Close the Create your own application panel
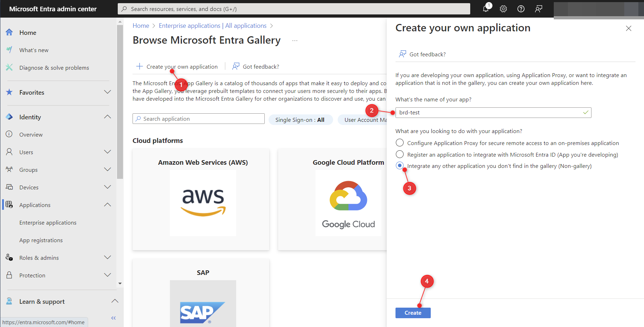Screen dimensions: 644x327 628,28
